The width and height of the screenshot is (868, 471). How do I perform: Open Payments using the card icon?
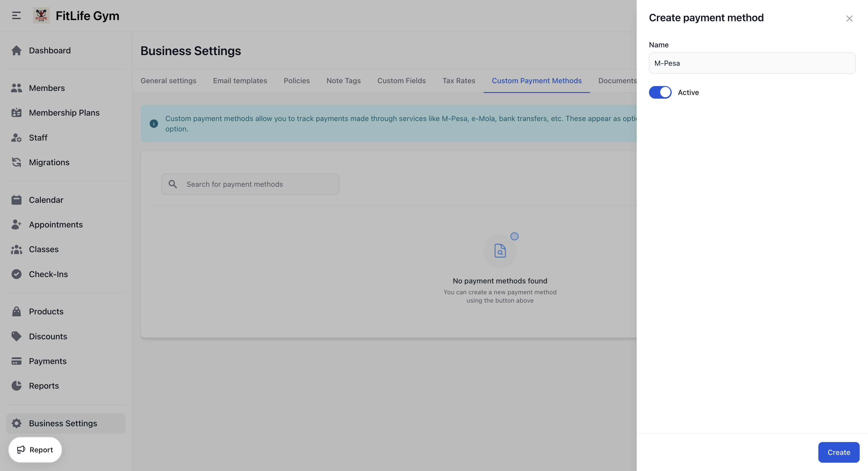point(17,361)
